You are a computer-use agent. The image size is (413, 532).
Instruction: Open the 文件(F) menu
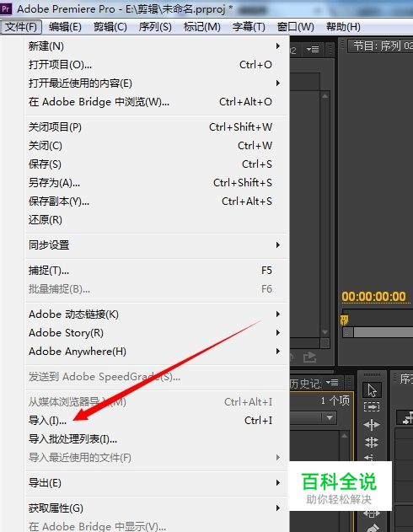pyautogui.click(x=21, y=27)
